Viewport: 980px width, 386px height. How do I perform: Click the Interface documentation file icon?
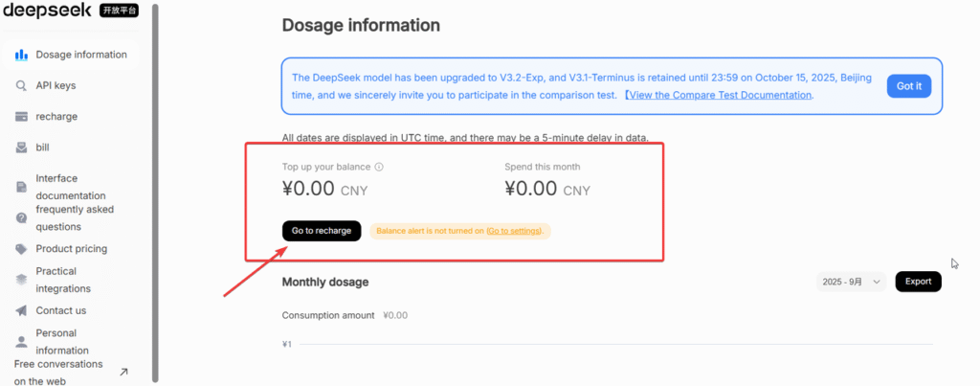point(21,187)
